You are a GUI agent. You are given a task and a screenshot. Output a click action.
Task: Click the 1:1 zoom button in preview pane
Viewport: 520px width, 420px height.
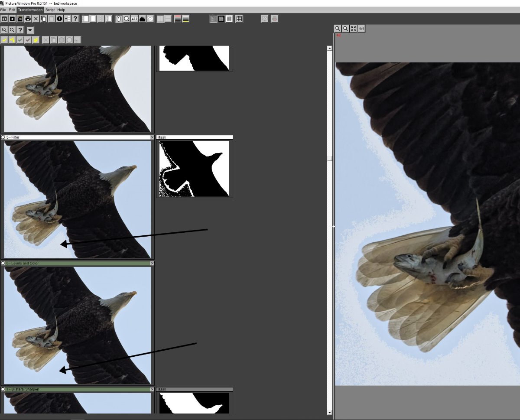[x=361, y=29]
